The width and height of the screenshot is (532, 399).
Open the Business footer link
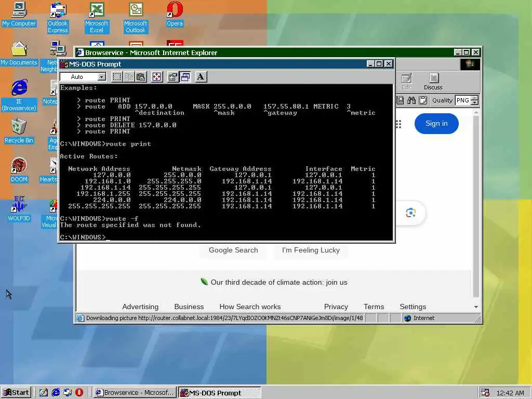click(x=189, y=307)
